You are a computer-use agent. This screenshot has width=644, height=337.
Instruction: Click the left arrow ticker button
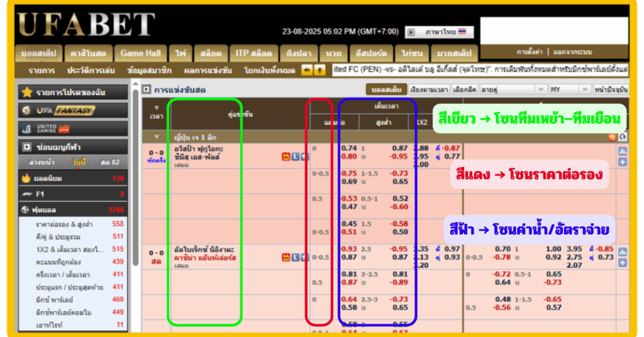307,70
